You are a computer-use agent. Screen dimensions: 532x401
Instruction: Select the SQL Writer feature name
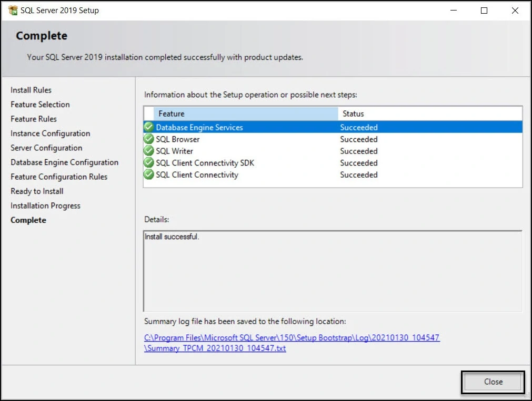point(174,151)
